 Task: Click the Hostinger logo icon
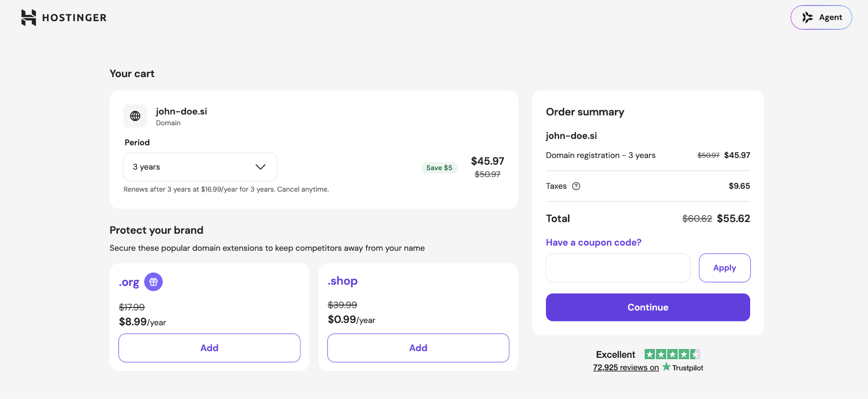(28, 17)
